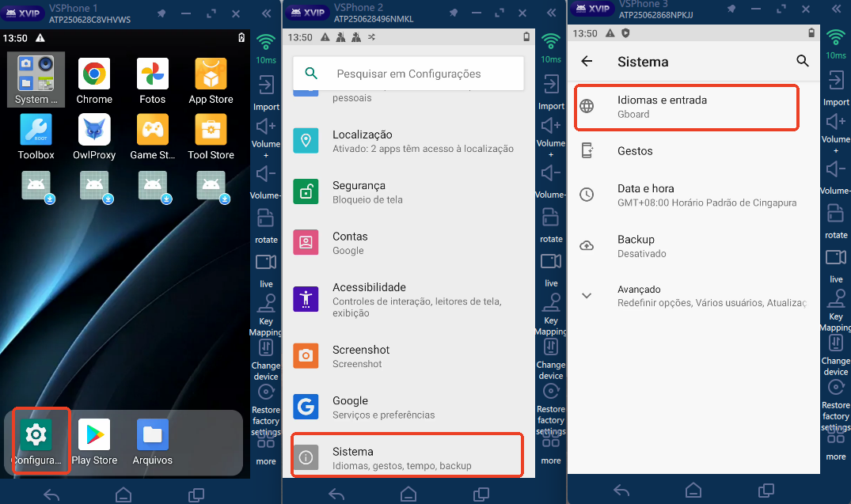Expand the Avançado section
The width and height of the screenshot is (851, 504).
587,295
